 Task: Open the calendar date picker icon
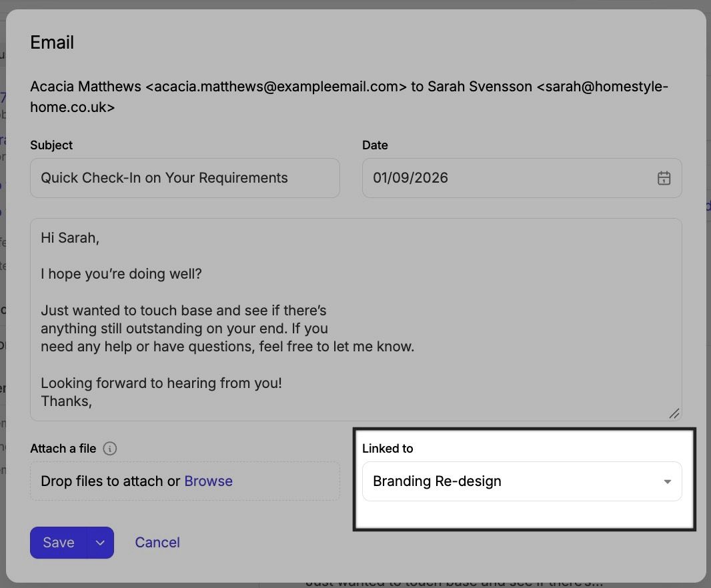(664, 178)
